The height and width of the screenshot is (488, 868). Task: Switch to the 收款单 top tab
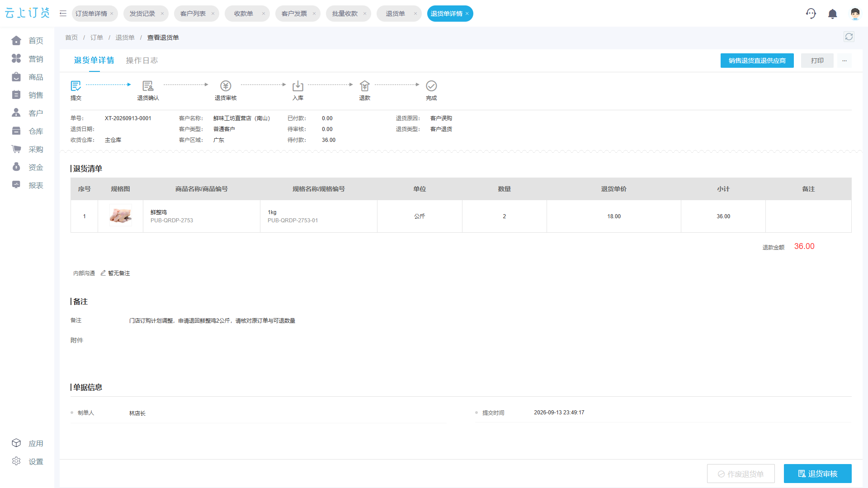tap(243, 14)
